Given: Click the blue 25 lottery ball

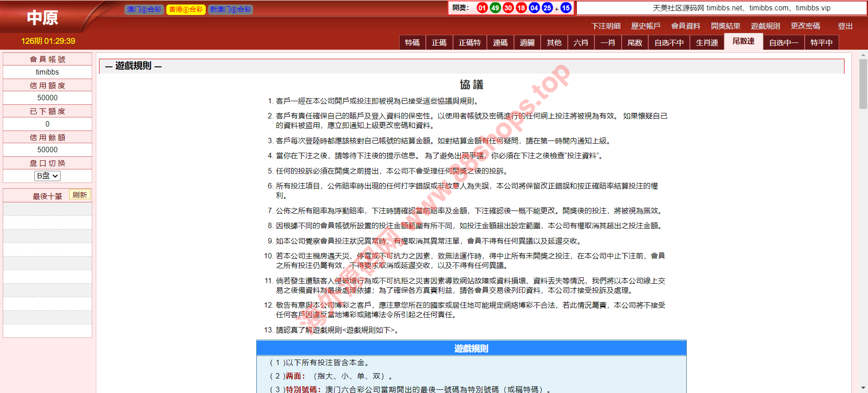Looking at the screenshot, I should point(547,8).
